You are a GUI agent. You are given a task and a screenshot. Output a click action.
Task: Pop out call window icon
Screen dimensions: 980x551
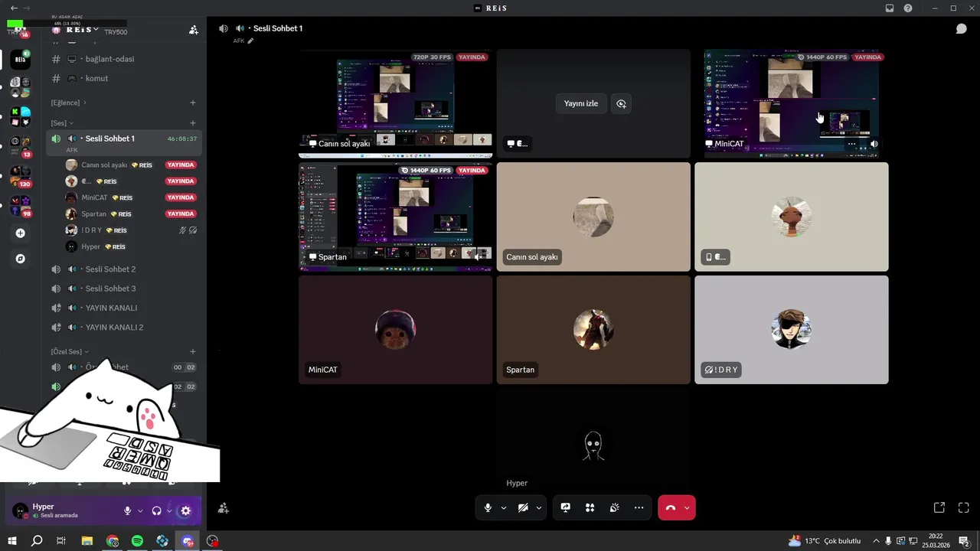point(939,507)
